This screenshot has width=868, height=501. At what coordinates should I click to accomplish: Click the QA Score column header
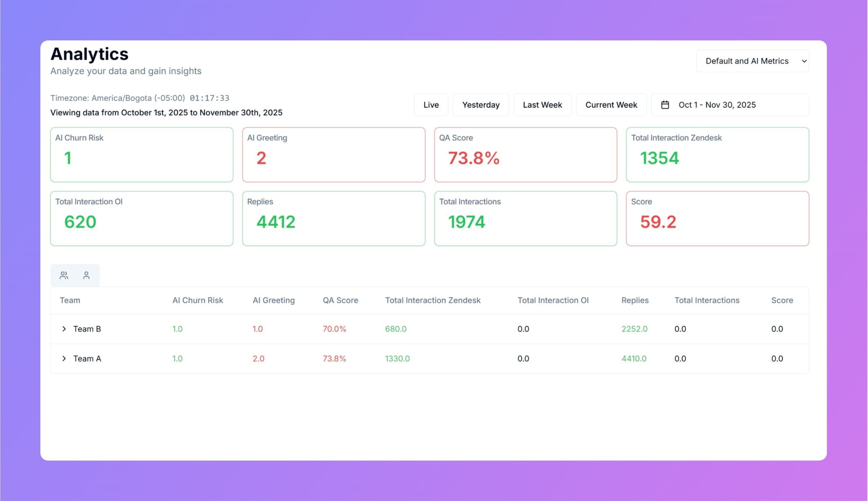click(340, 300)
